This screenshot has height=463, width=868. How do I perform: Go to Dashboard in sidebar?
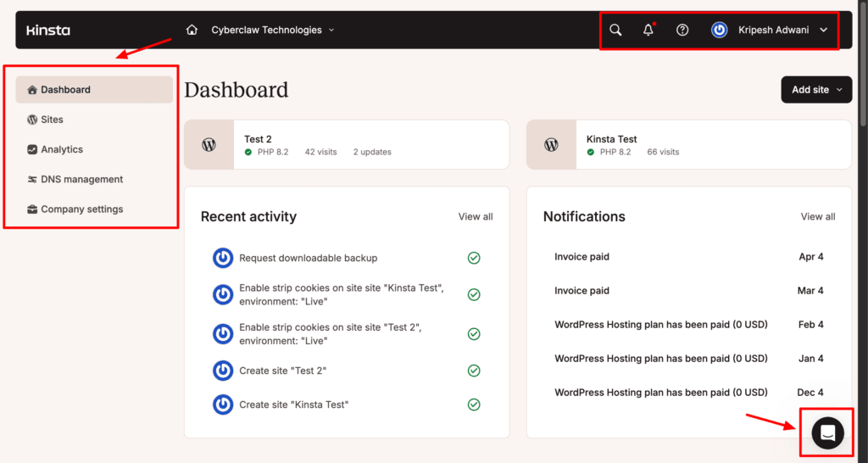click(94, 90)
